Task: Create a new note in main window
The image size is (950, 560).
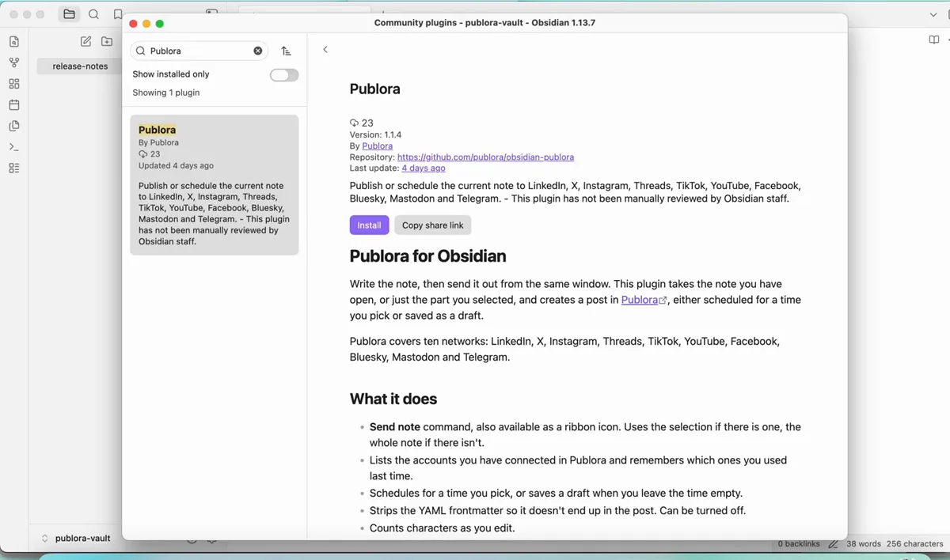Action: point(85,41)
